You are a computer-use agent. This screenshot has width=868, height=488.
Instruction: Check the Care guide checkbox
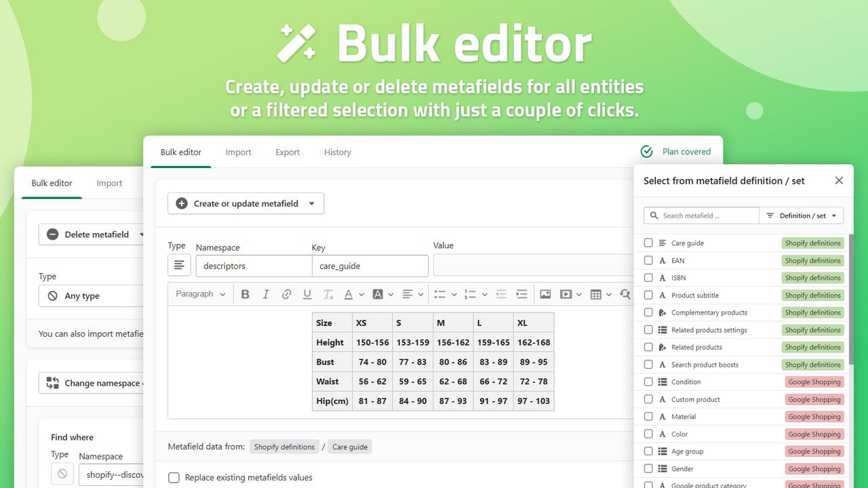point(648,243)
